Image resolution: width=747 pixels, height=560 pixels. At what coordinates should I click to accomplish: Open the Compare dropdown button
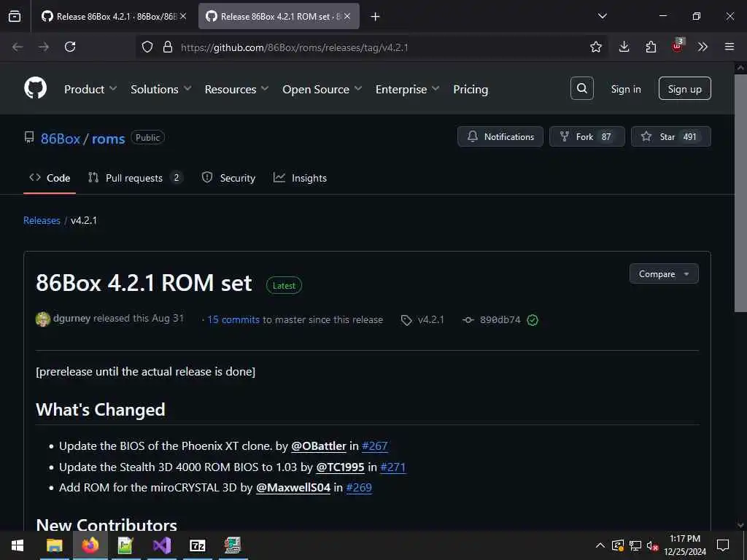point(664,274)
